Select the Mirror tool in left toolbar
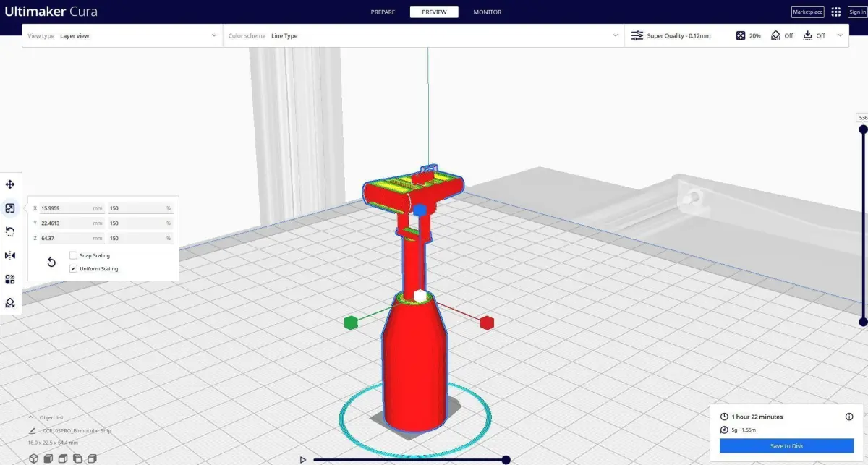The width and height of the screenshot is (868, 465). pos(10,255)
